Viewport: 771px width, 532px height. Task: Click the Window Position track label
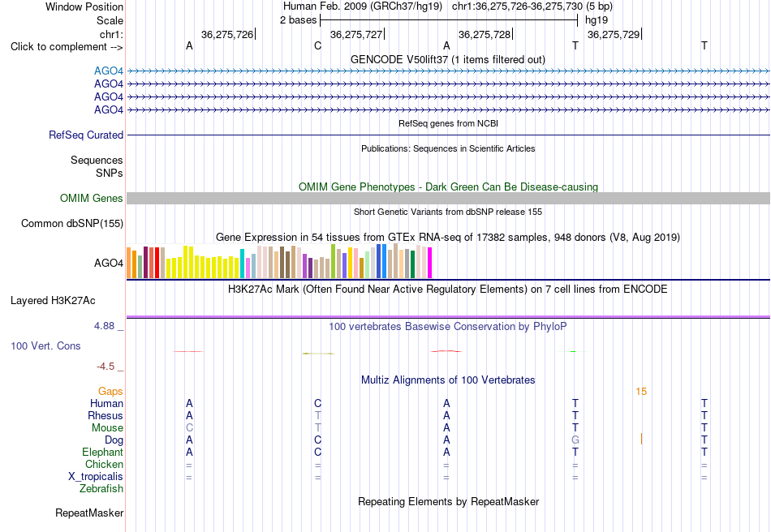pyautogui.click(x=84, y=6)
